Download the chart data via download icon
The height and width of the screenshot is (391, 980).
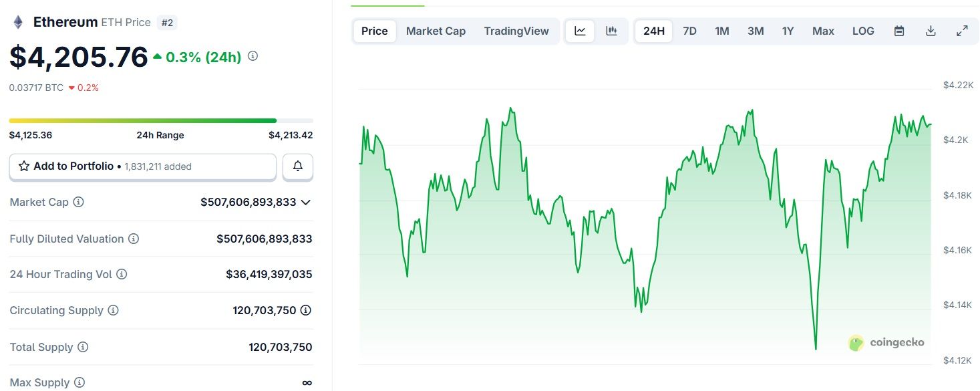click(x=931, y=30)
